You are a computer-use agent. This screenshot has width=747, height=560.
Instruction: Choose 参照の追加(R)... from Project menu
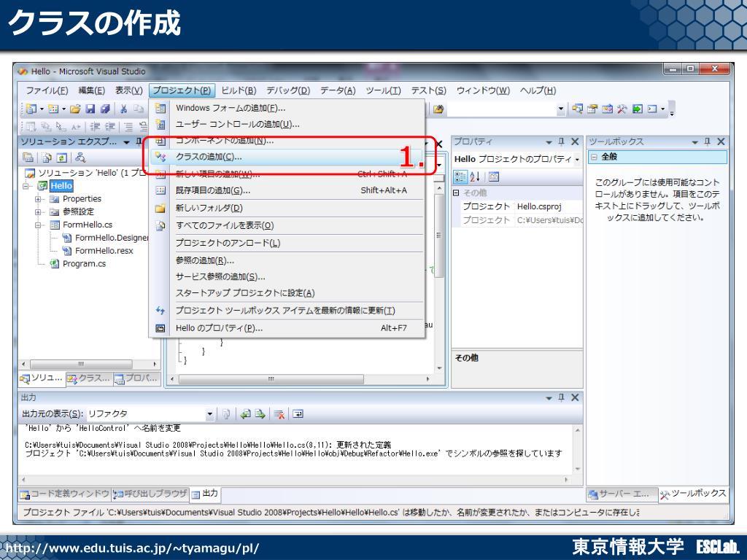[287, 260]
